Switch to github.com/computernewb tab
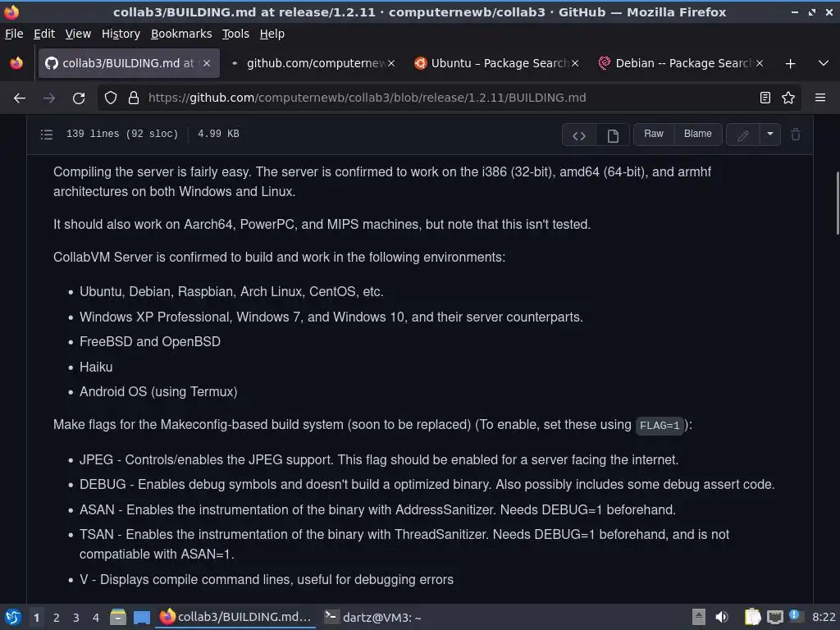This screenshot has height=630, width=840. pyautogui.click(x=313, y=63)
